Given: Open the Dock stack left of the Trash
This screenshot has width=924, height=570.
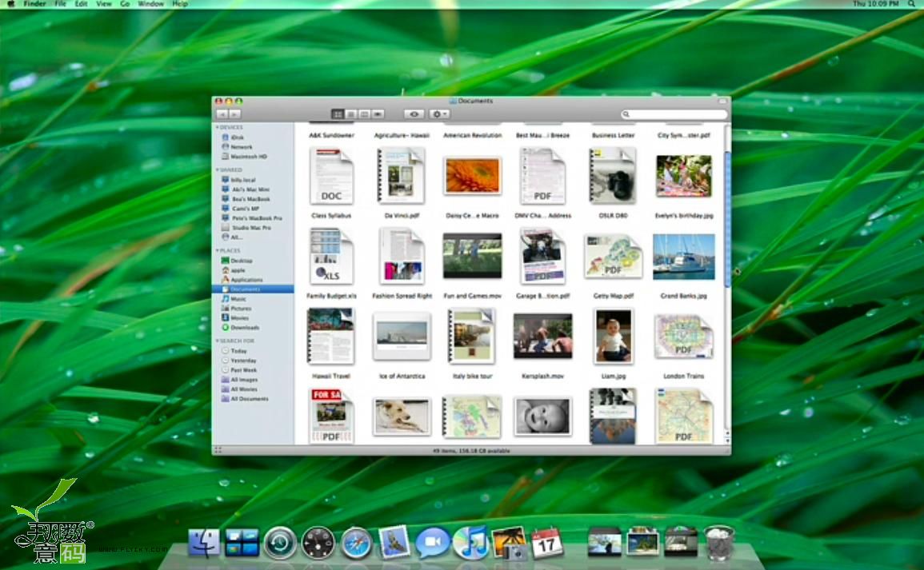Looking at the screenshot, I should pos(681,542).
